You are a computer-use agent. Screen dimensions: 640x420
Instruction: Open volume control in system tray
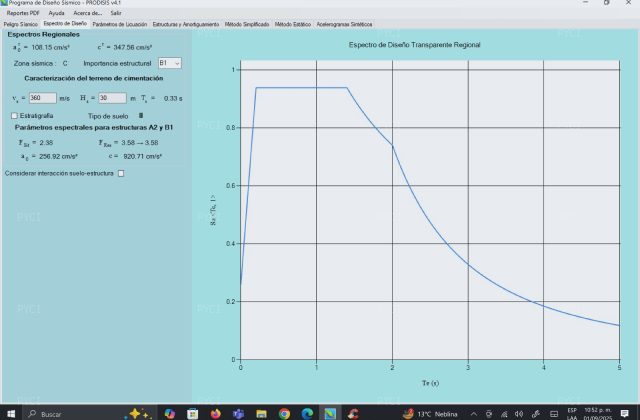(519, 414)
